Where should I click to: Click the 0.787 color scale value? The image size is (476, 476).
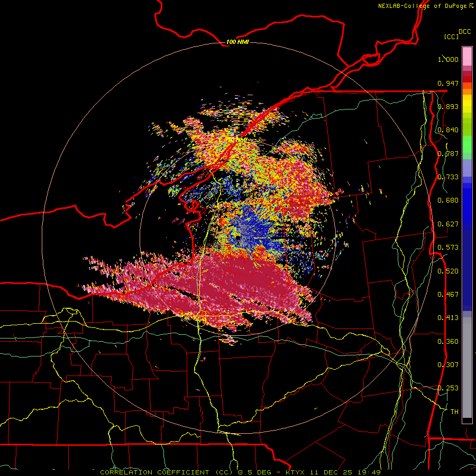tap(448, 153)
